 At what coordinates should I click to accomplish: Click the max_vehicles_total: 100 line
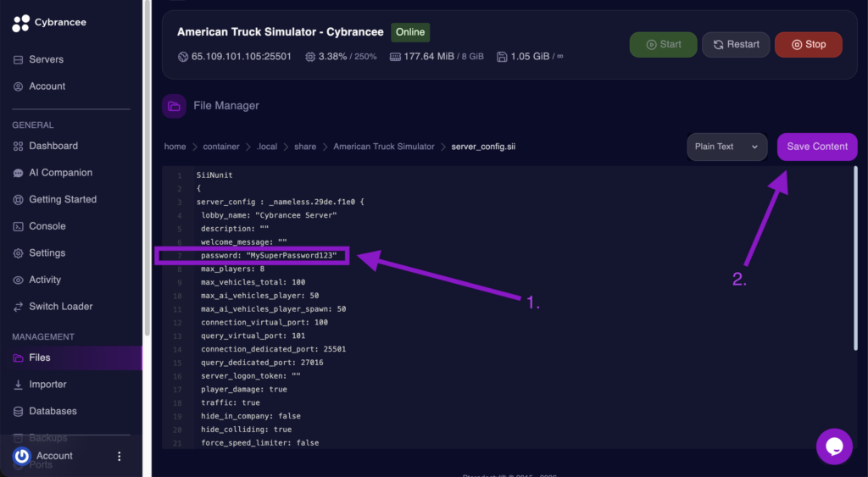[x=253, y=282]
